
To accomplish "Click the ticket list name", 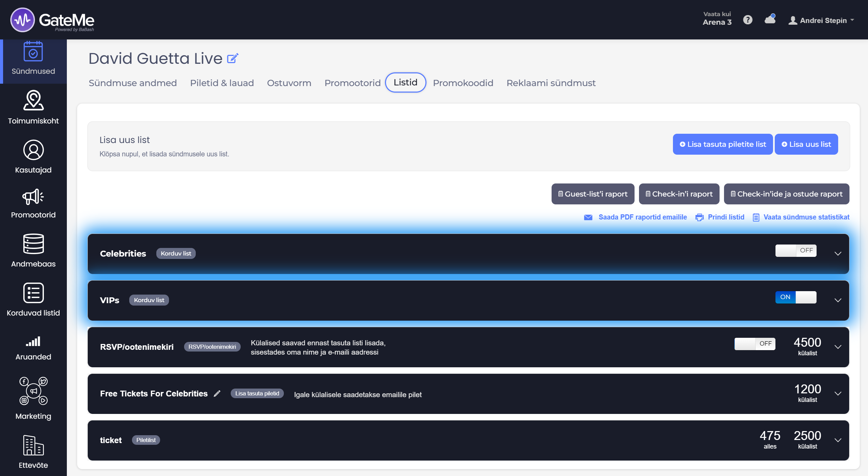I will point(111,440).
